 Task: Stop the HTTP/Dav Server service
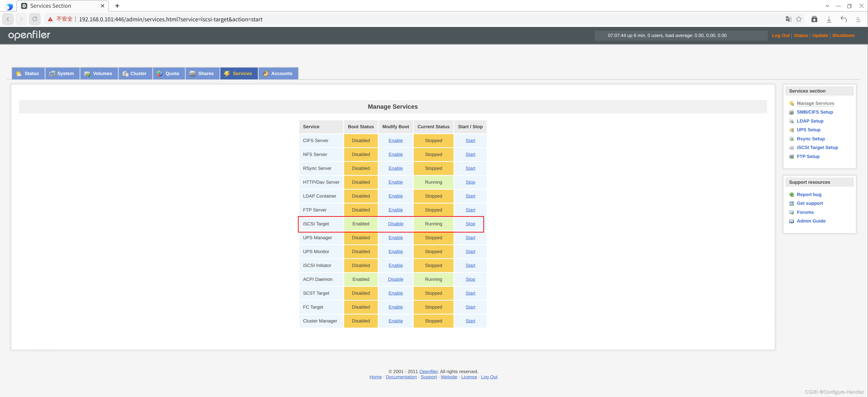click(x=470, y=182)
